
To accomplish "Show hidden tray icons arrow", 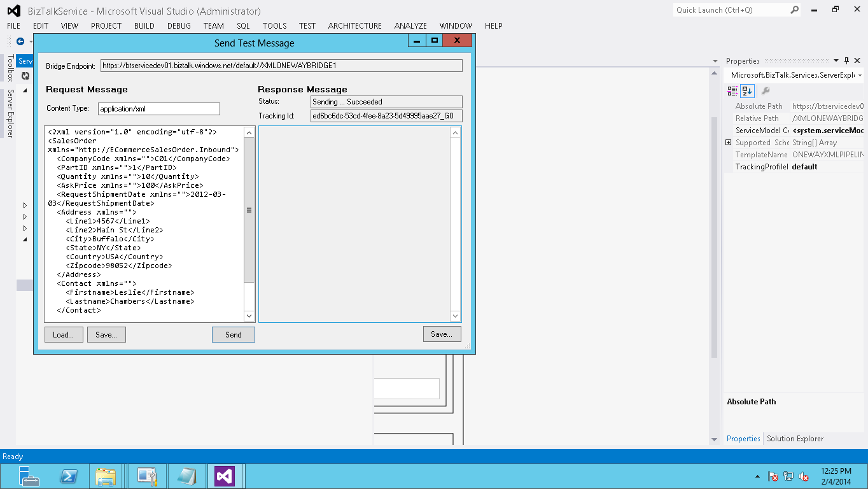I will click(x=757, y=476).
